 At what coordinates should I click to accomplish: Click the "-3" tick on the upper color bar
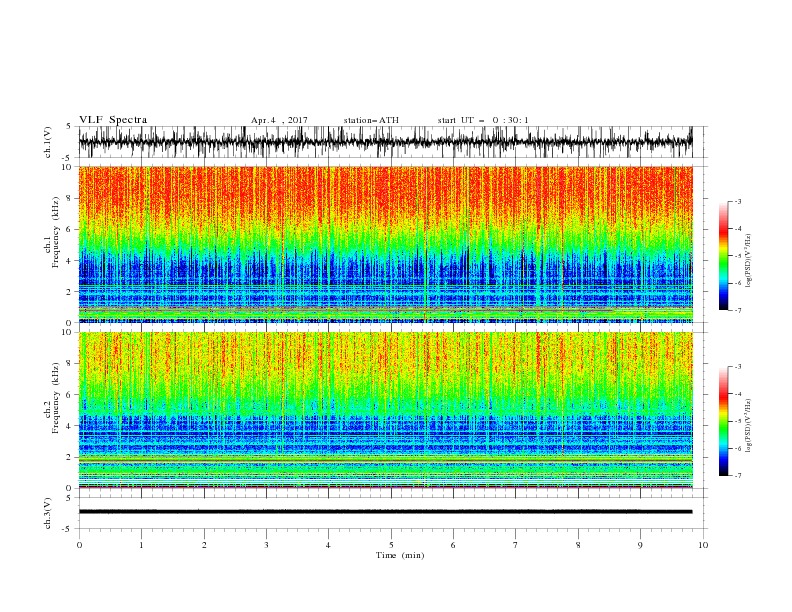coord(737,201)
